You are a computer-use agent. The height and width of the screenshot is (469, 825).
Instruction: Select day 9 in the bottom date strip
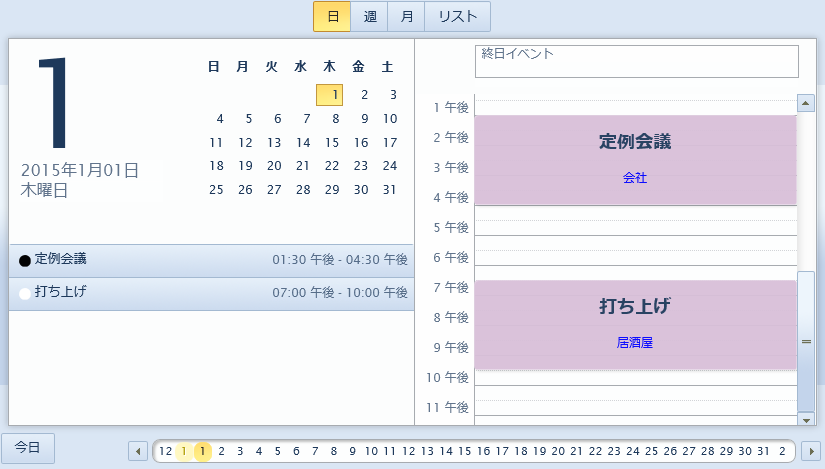353,451
